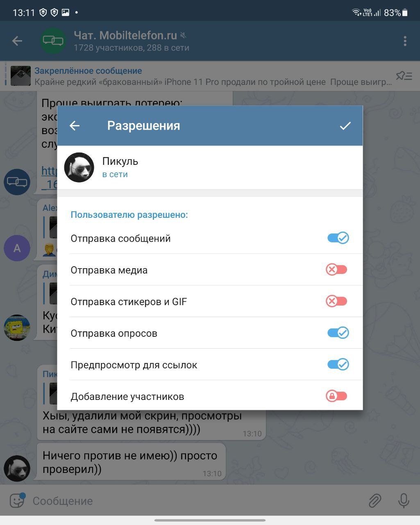
Task: Disable the Отправка опросов permission
Action: (x=338, y=333)
